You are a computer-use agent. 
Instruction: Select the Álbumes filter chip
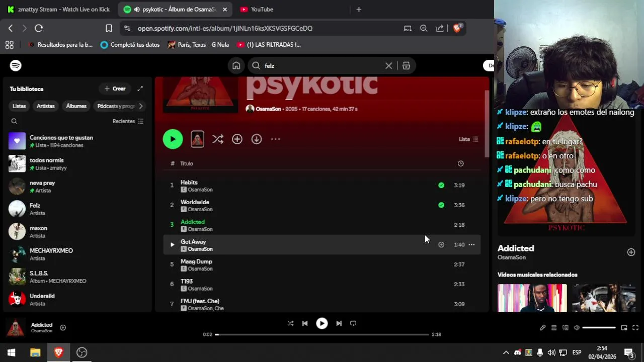pyautogui.click(x=76, y=106)
